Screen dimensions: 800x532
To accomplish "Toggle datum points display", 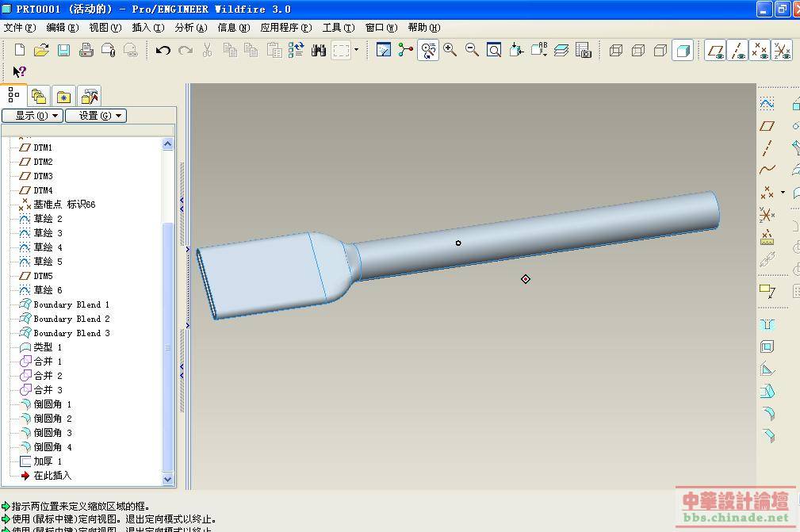I will (x=760, y=50).
